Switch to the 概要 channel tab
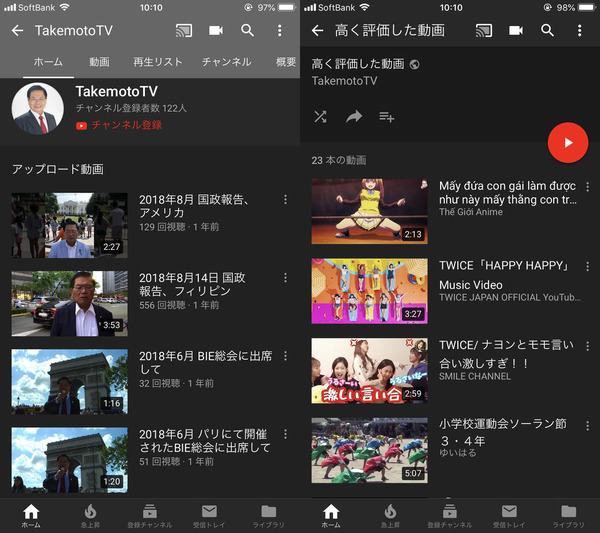The height and width of the screenshot is (533, 600). coord(286,62)
